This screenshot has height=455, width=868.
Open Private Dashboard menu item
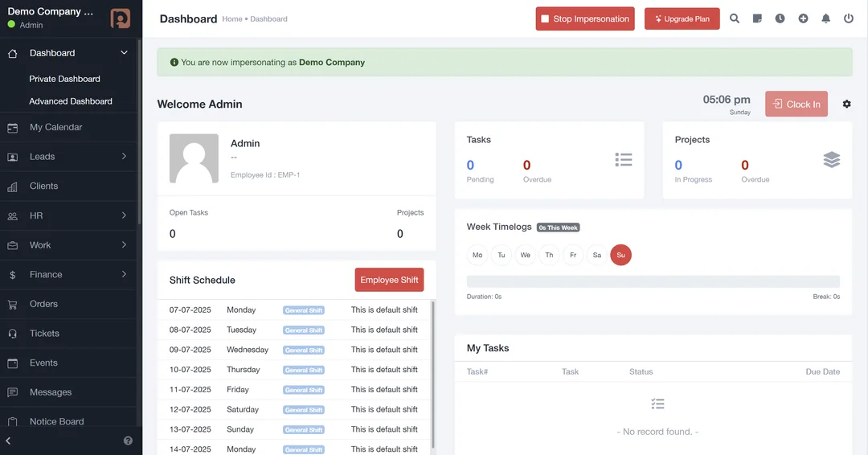click(x=65, y=79)
